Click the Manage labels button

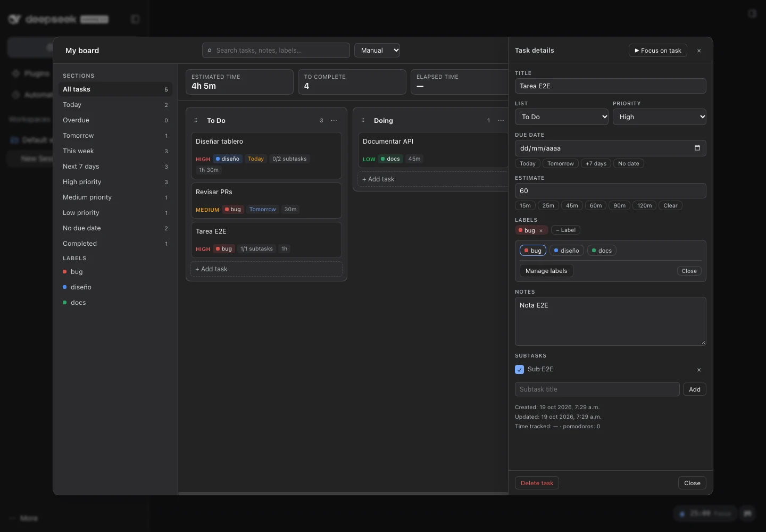pos(546,271)
